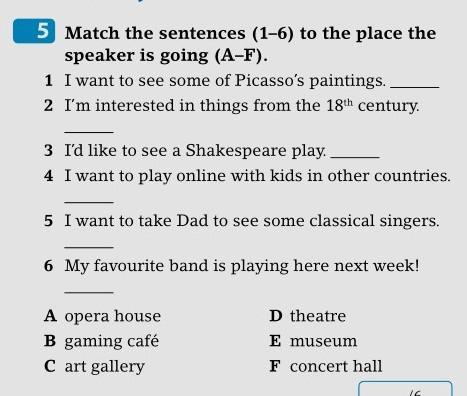Screen dimensions: 467x396
Task: Click the blue exercise number 5 badge
Action: pos(34,31)
